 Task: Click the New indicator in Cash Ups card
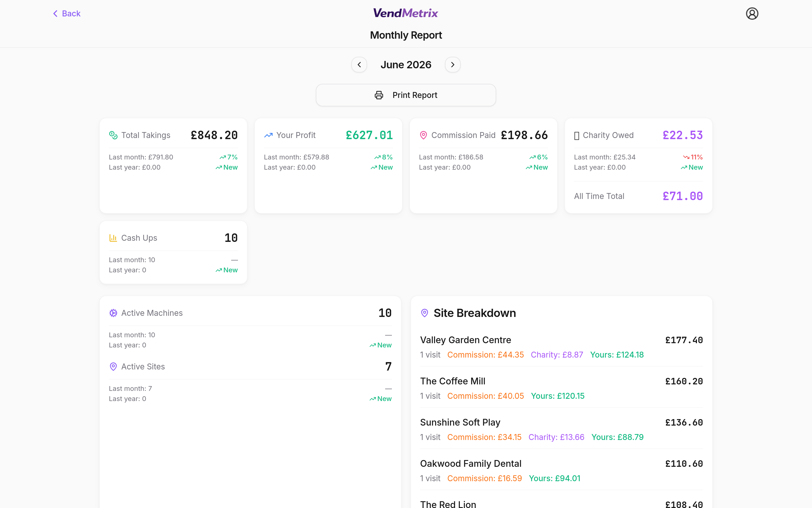tap(226, 270)
